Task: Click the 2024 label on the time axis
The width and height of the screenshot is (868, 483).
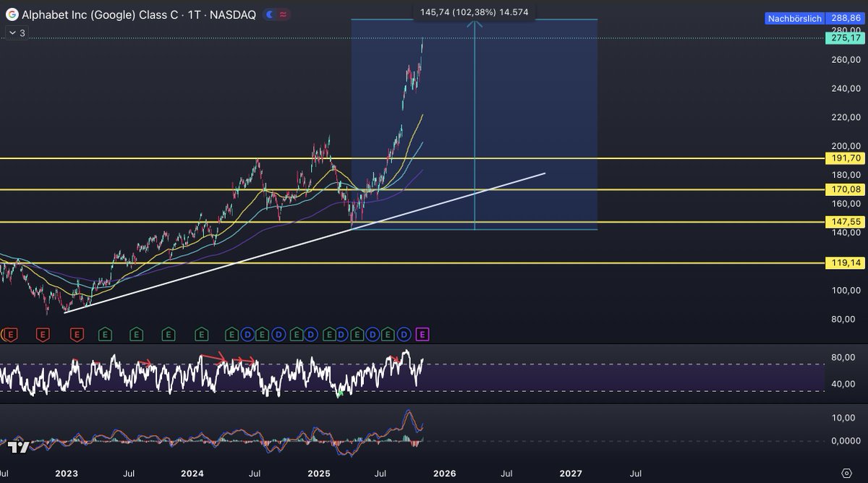Action: [192, 473]
